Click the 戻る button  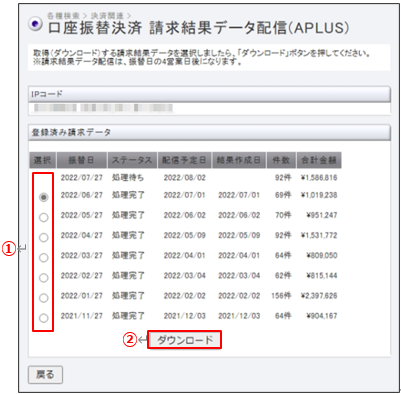click(45, 375)
